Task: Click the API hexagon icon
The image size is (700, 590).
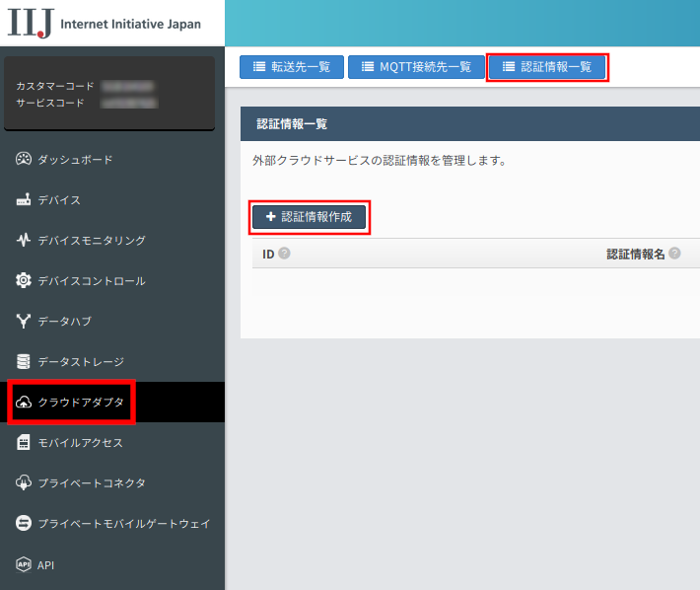Action: click(x=24, y=564)
